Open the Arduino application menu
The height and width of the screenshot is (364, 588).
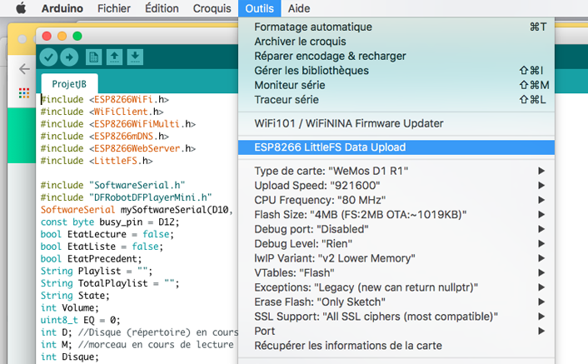[62, 8]
